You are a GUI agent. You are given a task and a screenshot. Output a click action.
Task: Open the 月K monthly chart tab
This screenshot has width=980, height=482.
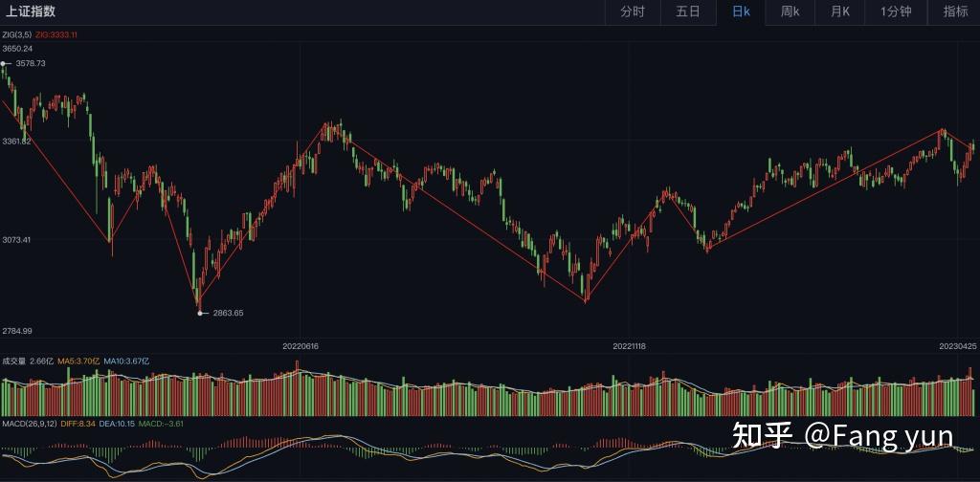pos(840,11)
